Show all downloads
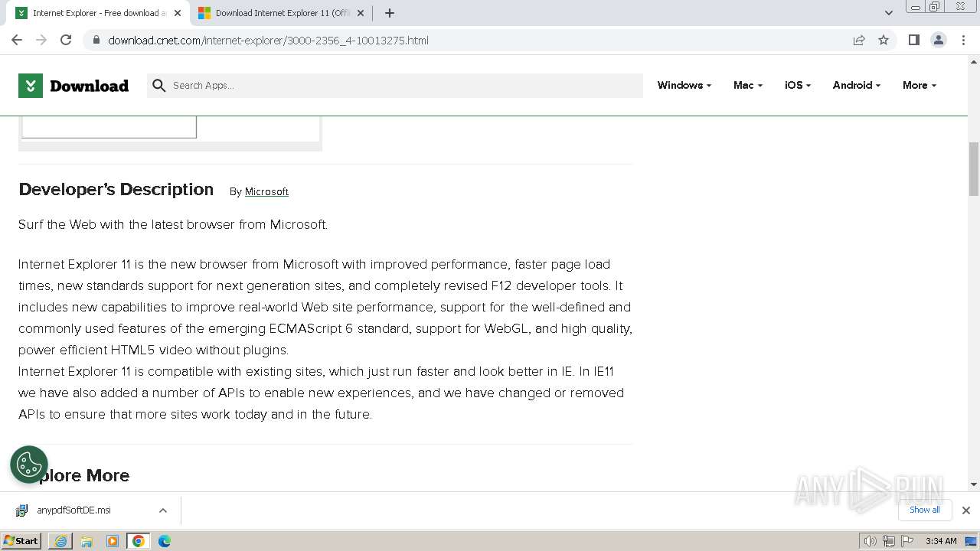Screen dimensions: 980x551 point(924,510)
